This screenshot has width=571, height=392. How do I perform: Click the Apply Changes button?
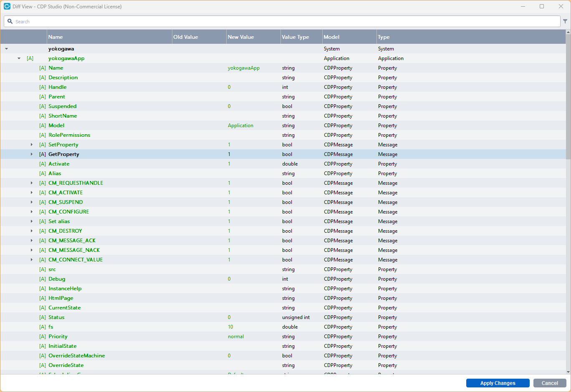(498, 383)
